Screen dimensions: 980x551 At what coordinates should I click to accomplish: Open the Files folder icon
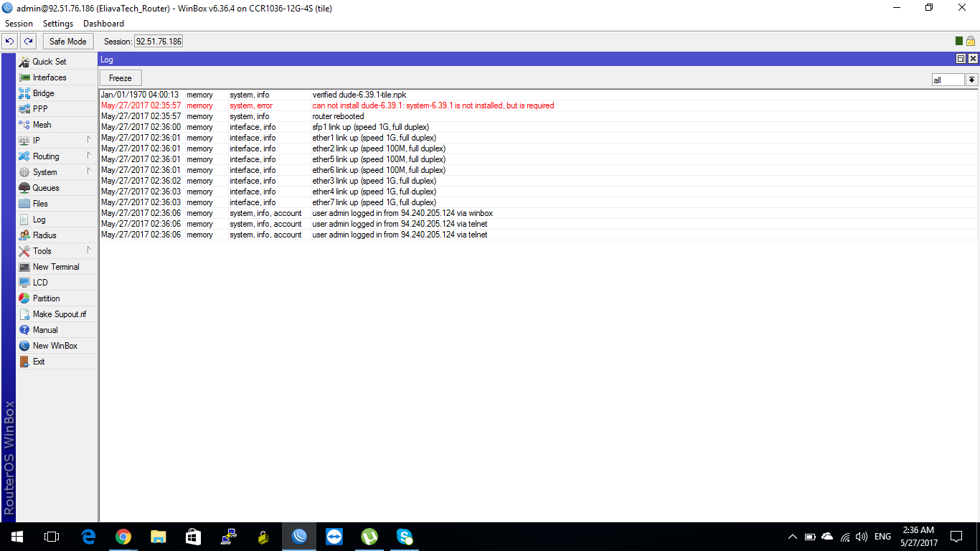pos(24,204)
